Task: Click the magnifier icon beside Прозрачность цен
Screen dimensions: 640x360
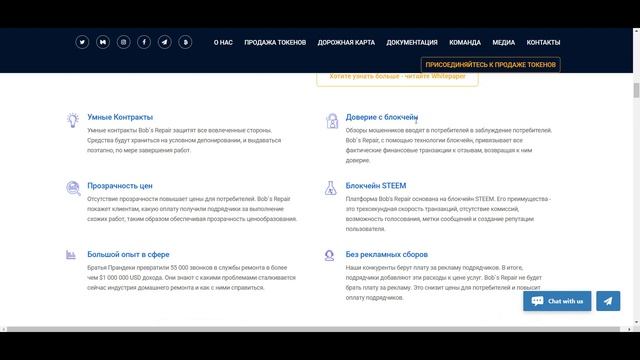Action: pos(73,188)
